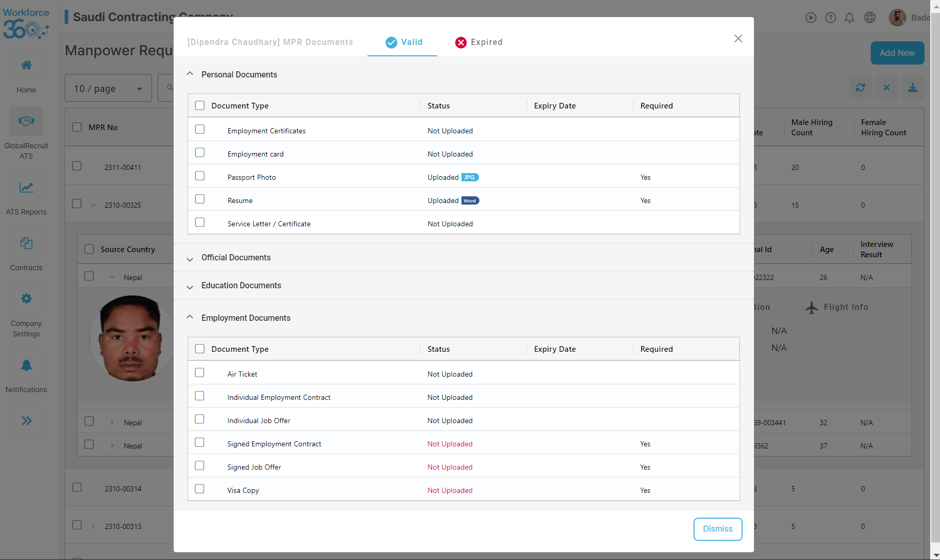Open the Home icon in sidebar

coord(26,66)
